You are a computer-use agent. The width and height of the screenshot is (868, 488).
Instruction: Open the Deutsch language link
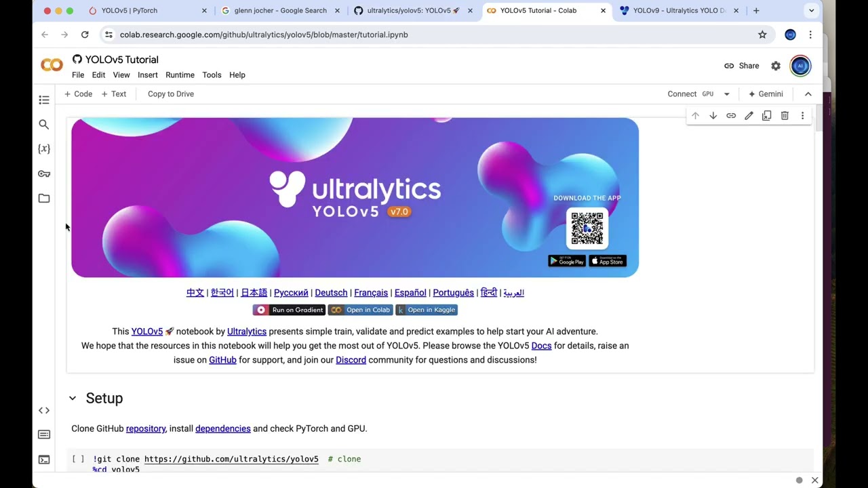click(x=331, y=293)
